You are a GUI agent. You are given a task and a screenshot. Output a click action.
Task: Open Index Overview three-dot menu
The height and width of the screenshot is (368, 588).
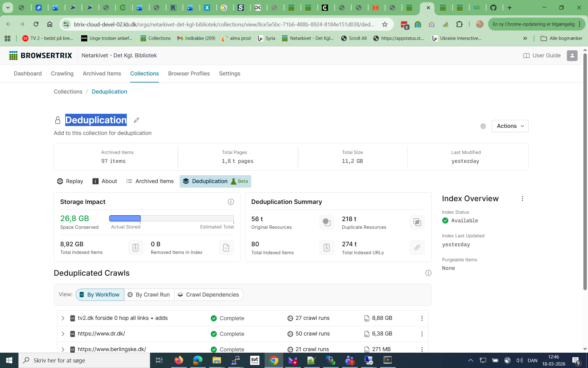click(522, 198)
